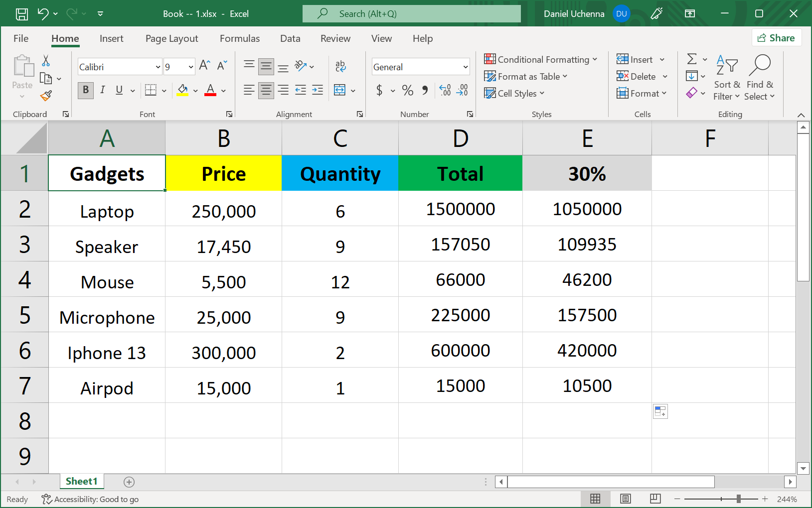Switch to the Insert tab
812x508 pixels.
click(x=111, y=38)
